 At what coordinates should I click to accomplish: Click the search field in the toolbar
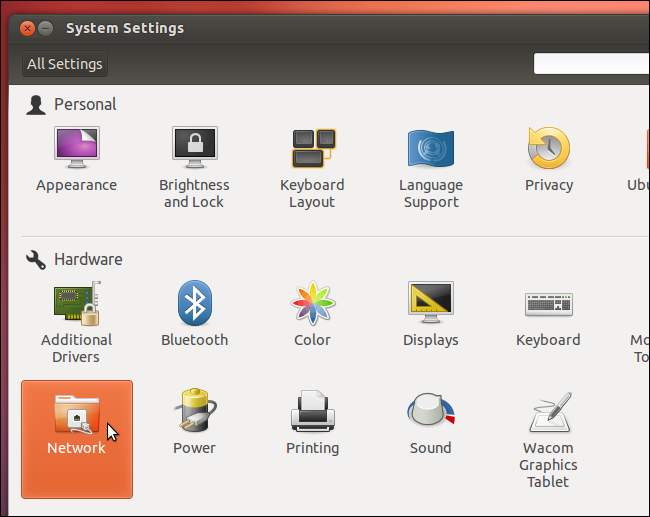point(591,64)
